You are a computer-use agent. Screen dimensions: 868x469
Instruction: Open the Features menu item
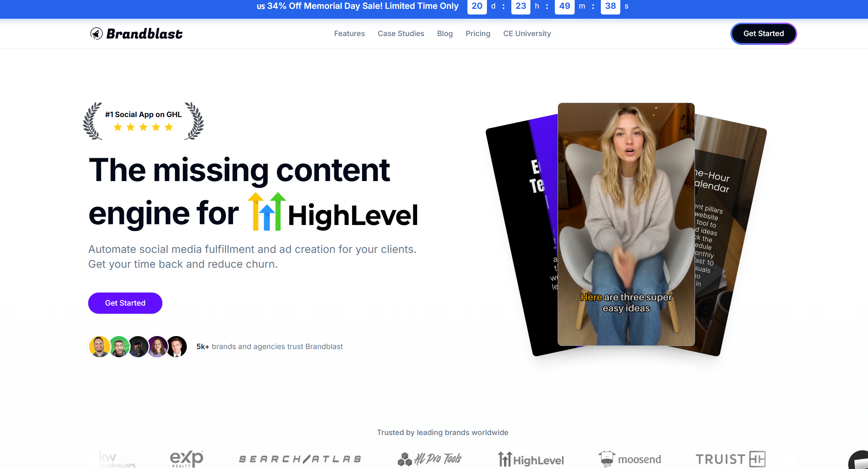pos(349,34)
